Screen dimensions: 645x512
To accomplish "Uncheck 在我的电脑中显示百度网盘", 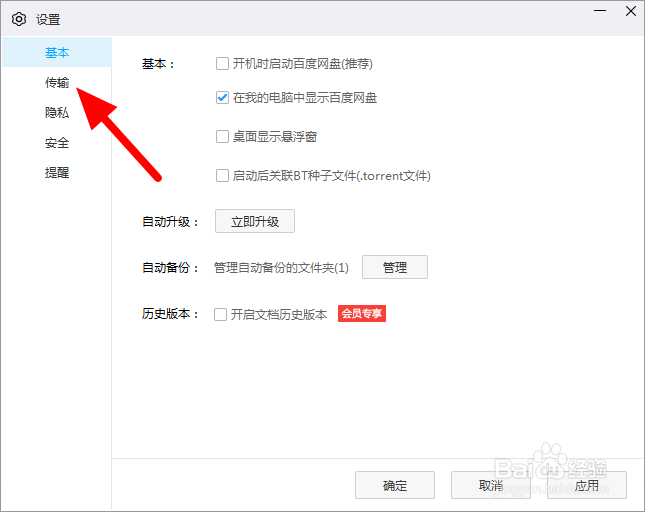I will (222, 98).
